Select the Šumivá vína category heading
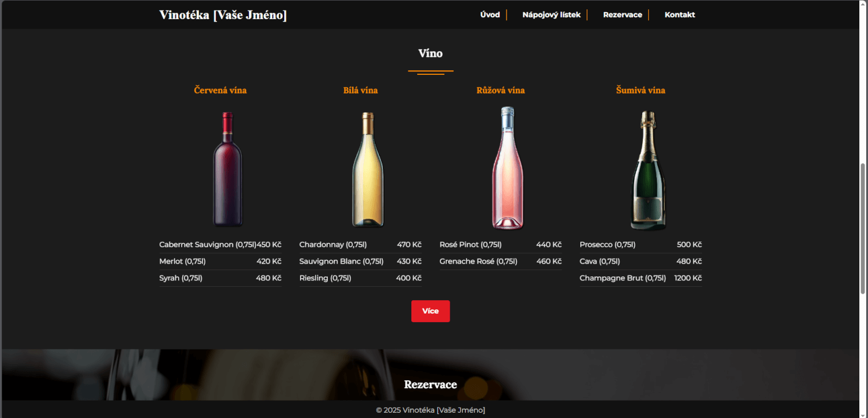Image resolution: width=868 pixels, height=418 pixels. [x=641, y=91]
